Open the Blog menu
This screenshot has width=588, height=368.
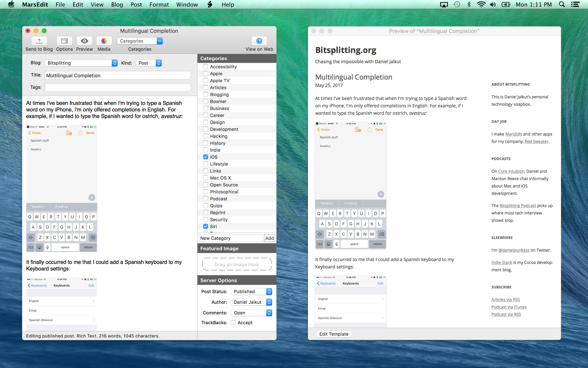pyautogui.click(x=117, y=4)
